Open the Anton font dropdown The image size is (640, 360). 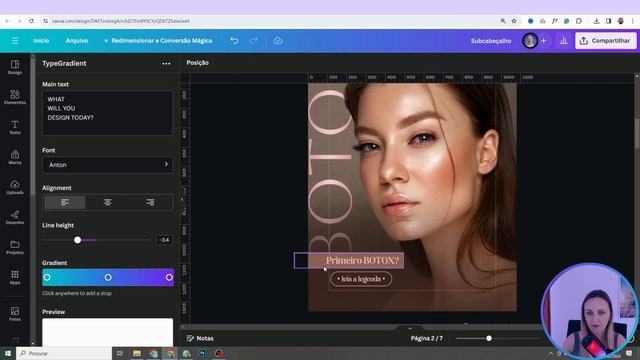(x=107, y=165)
